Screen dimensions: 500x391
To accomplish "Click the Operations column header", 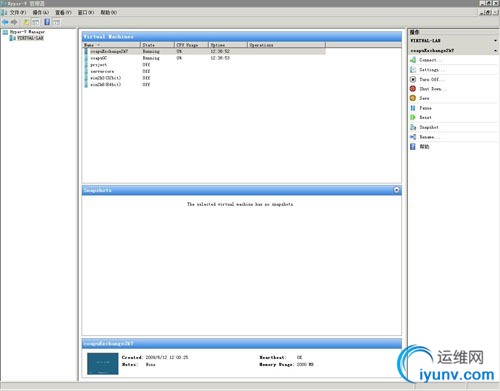I will tap(286, 45).
